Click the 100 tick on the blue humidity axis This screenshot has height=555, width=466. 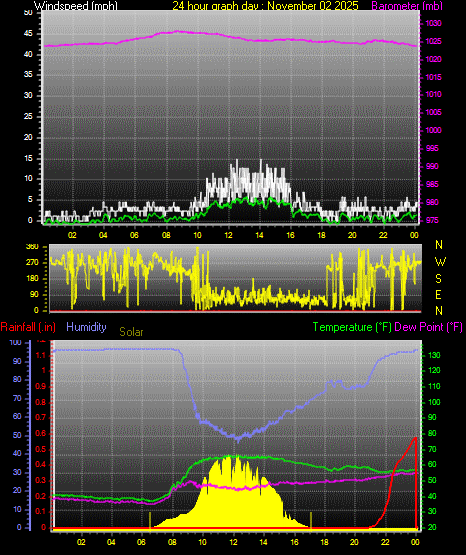(x=16, y=342)
